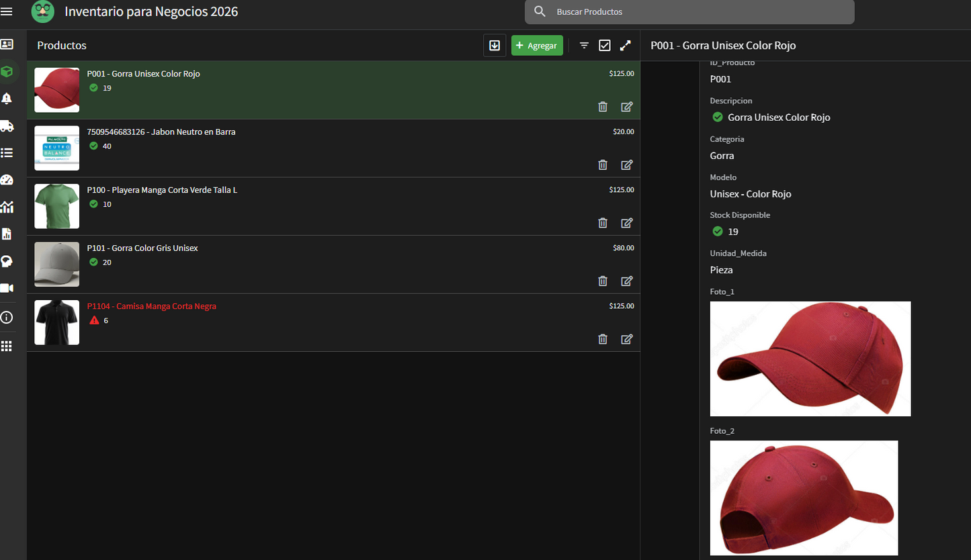Click stock count 10 in Playera Verde row

coord(107,204)
